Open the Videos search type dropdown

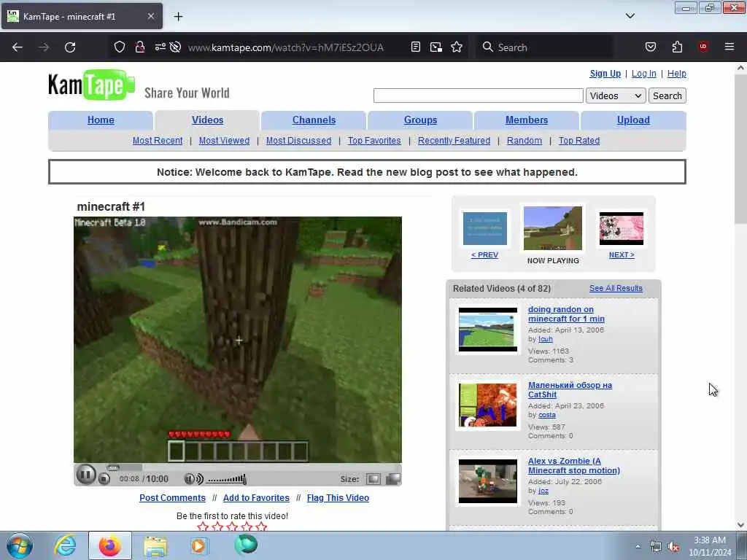coord(616,96)
